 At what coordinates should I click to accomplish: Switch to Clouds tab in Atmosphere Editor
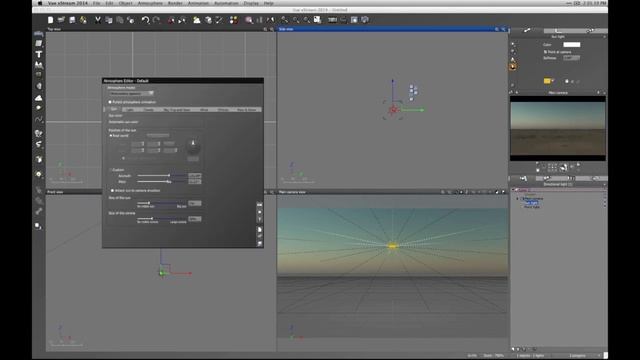pos(149,109)
